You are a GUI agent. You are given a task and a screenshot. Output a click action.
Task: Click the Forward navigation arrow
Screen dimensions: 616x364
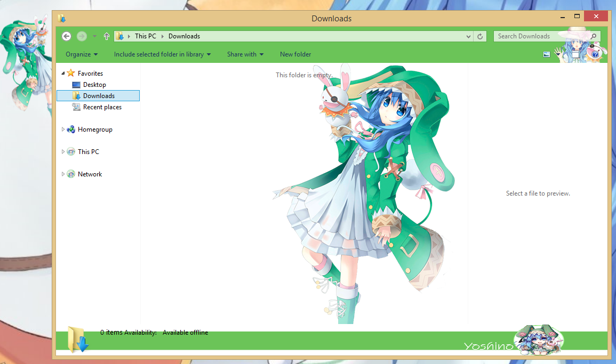click(x=82, y=36)
